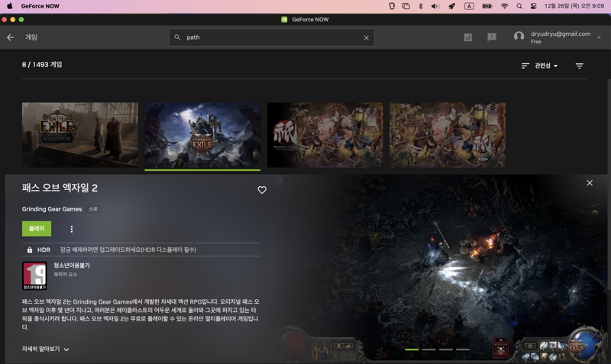Click the battery status icon
The width and height of the screenshot is (611, 364).
(487, 6)
